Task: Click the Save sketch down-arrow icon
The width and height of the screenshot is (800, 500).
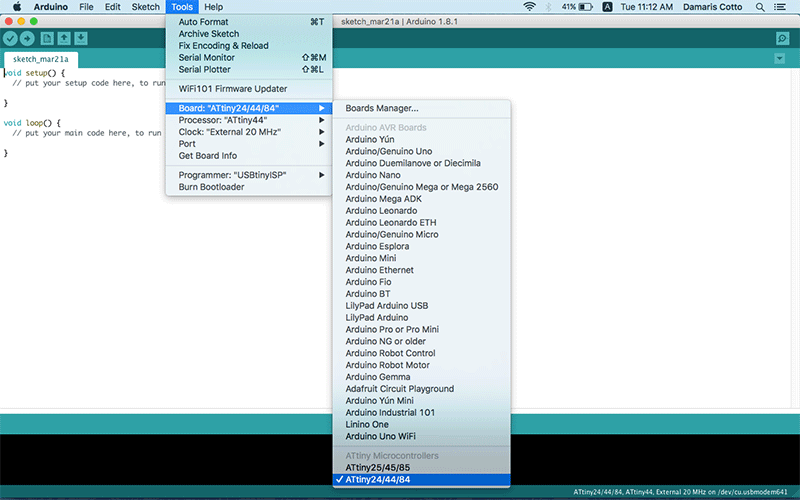Action: (x=81, y=38)
